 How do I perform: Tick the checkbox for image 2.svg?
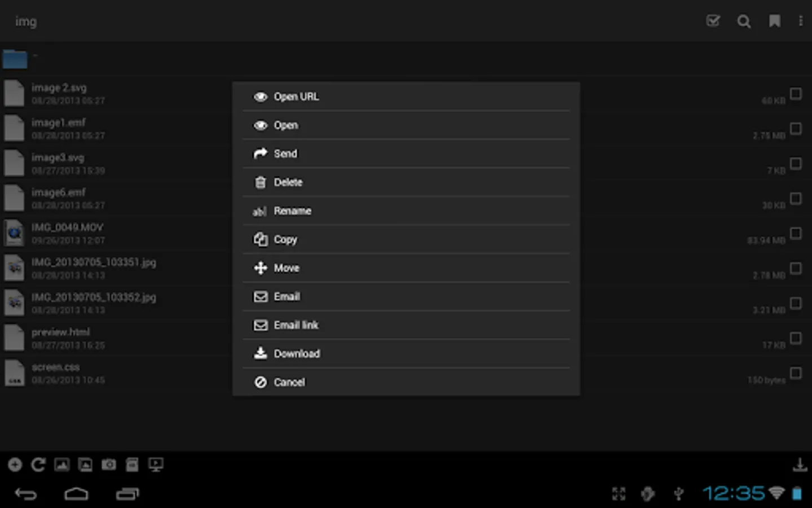(x=796, y=93)
